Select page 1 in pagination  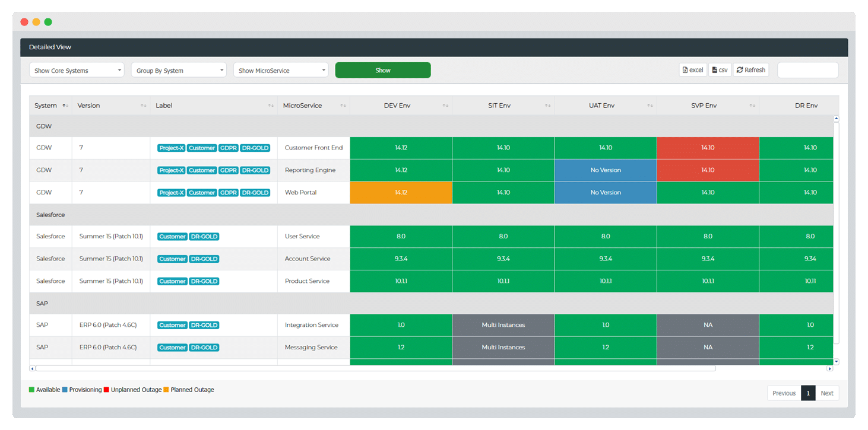point(808,393)
